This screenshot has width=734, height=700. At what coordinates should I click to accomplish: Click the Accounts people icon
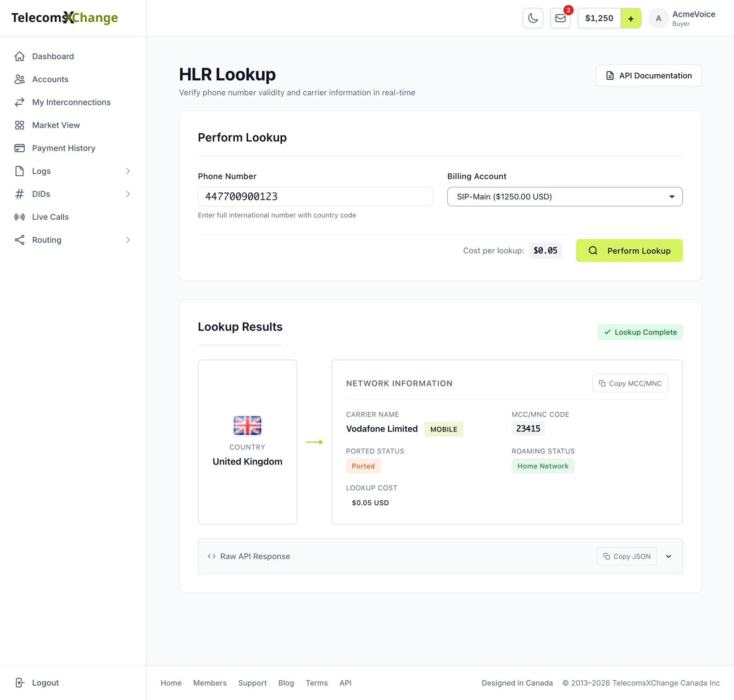[19, 79]
